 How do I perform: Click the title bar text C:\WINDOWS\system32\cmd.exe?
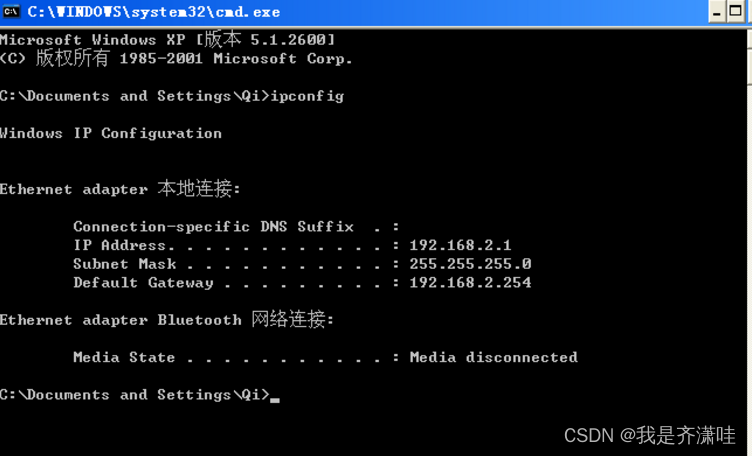pyautogui.click(x=154, y=12)
